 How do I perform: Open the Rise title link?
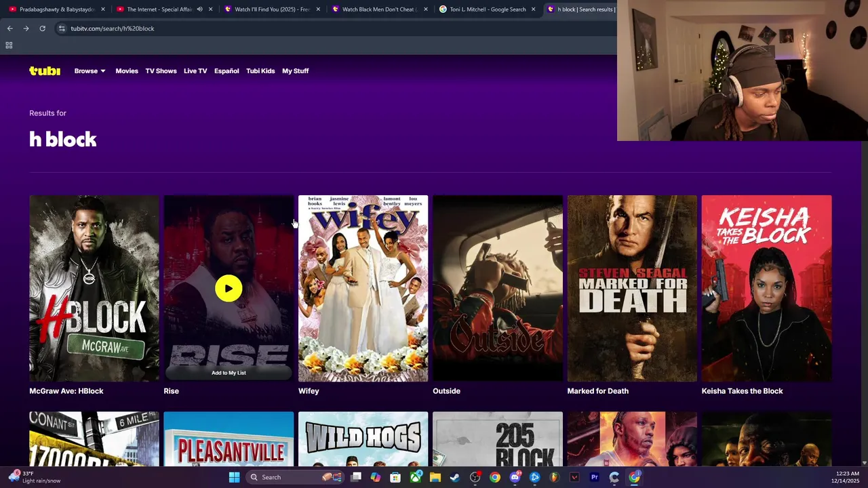(x=171, y=391)
